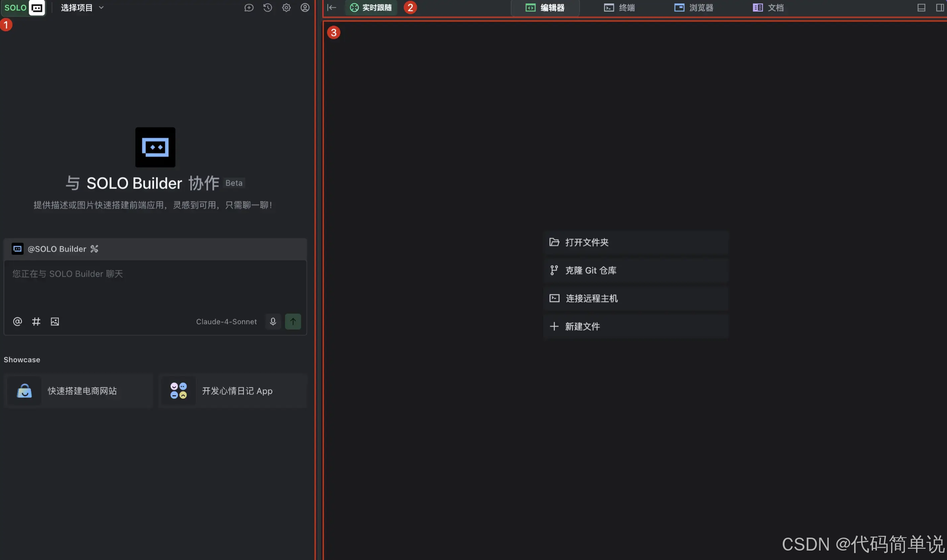Viewport: 947px width, 560px height.
Task: Switch to the 浏览器 browser tab
Action: click(694, 8)
